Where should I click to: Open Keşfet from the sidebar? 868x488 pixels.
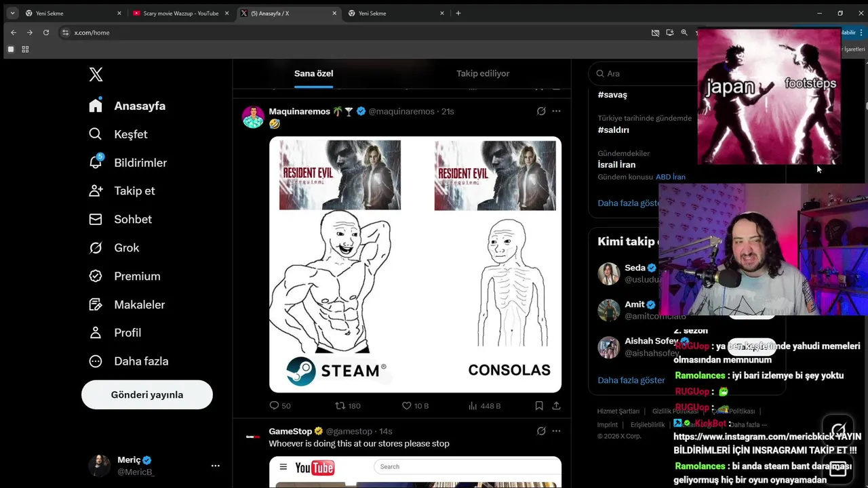119,134
